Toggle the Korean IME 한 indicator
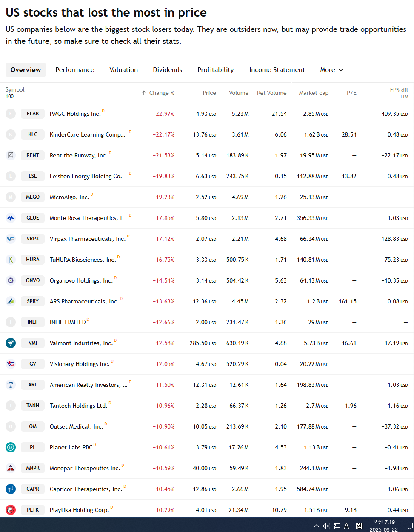Image resolution: width=414 pixels, height=532 pixels. pos(359,526)
